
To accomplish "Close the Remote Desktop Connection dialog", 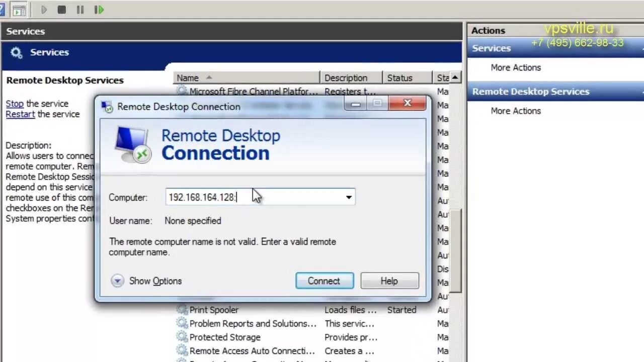I will (x=408, y=103).
